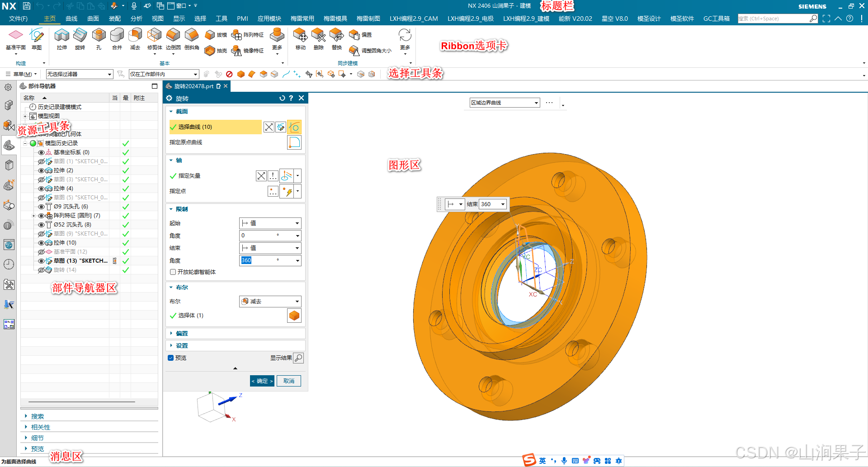Select the 阵列特征 (Pattern Feature) tool
868x467 pixels.
point(247,35)
